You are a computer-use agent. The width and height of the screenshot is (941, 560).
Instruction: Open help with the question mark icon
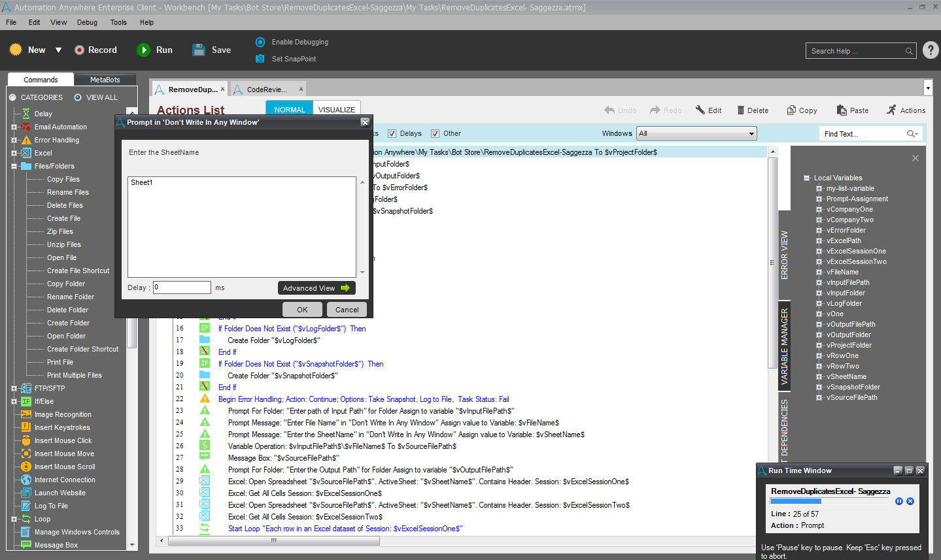click(931, 50)
